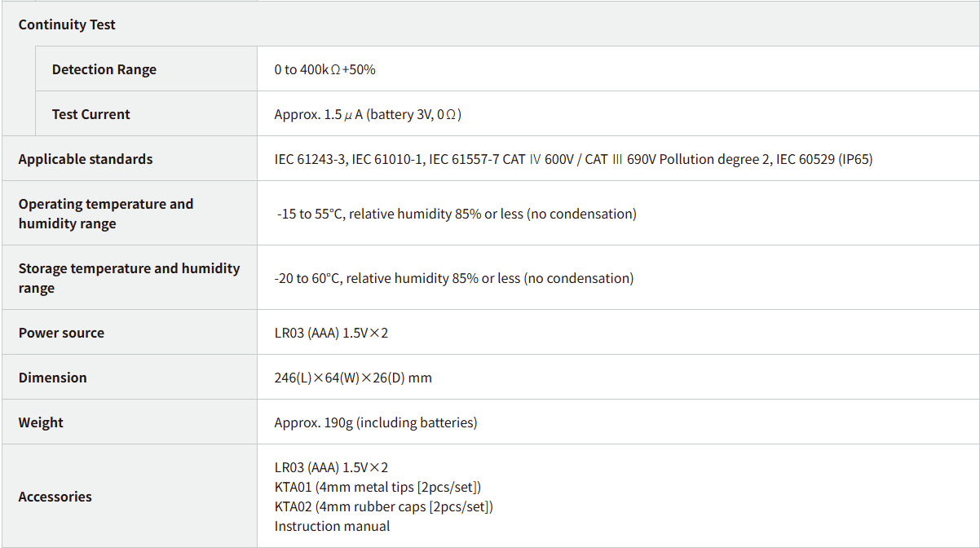Click the Continuity Test section header
The width and height of the screenshot is (980, 548).
[x=67, y=24]
